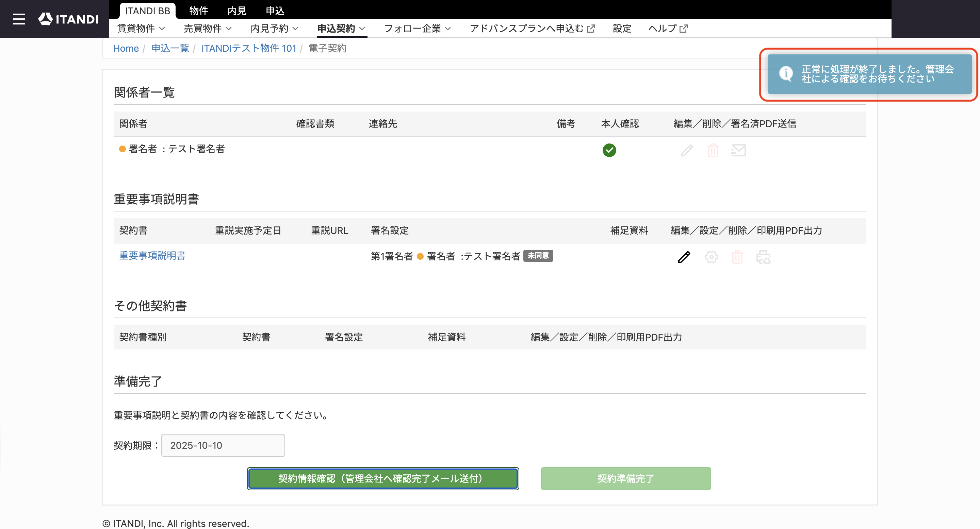Click the 確認書類 column header
The height and width of the screenshot is (529, 980).
pos(315,124)
